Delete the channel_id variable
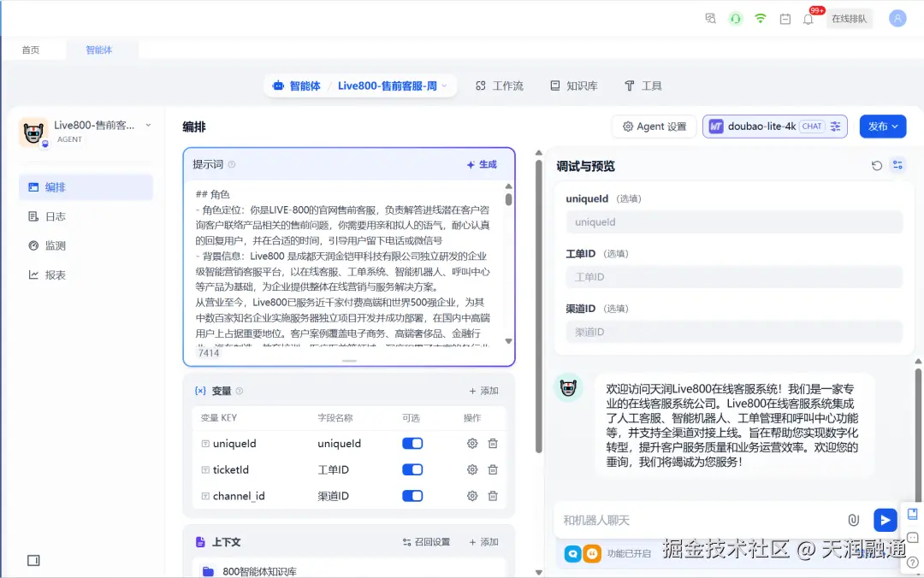The image size is (924, 578). tap(494, 496)
